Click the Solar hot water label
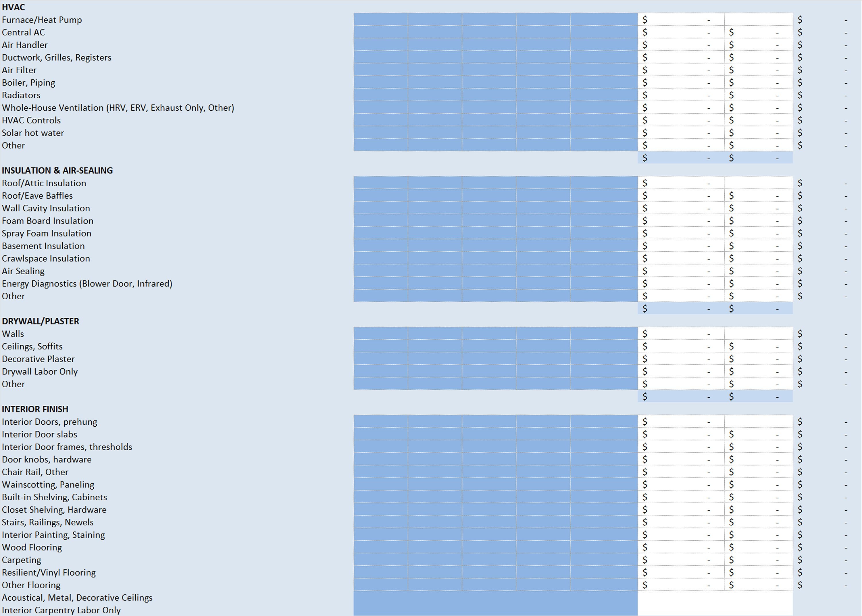The width and height of the screenshot is (862, 616). click(x=33, y=133)
